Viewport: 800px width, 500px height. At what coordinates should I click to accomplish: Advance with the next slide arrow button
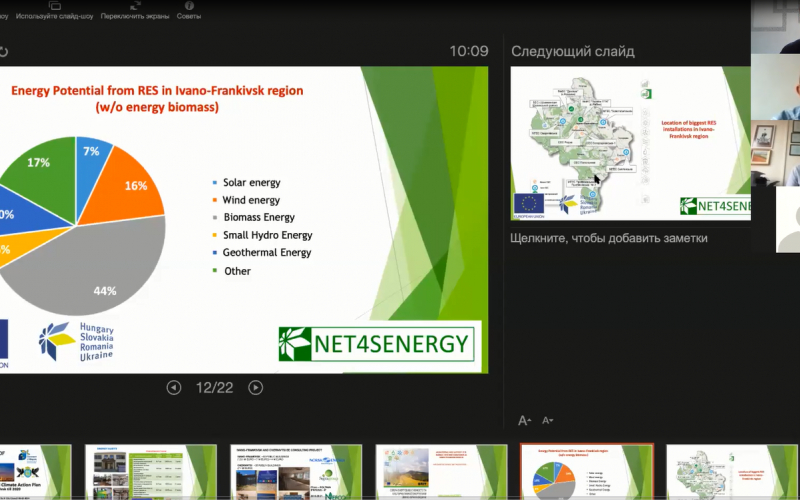coord(256,388)
